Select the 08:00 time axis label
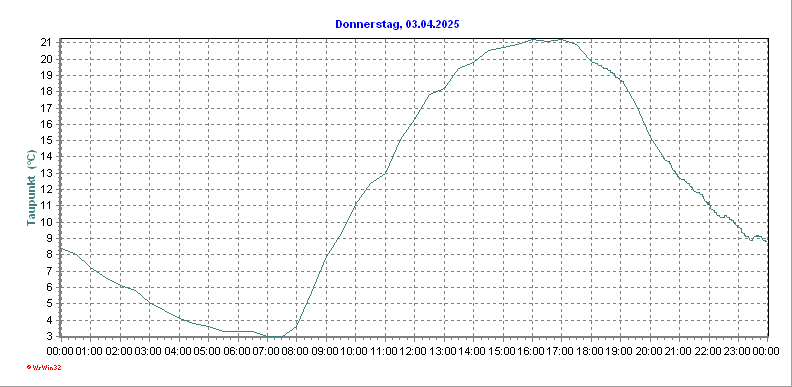 pyautogui.click(x=296, y=351)
